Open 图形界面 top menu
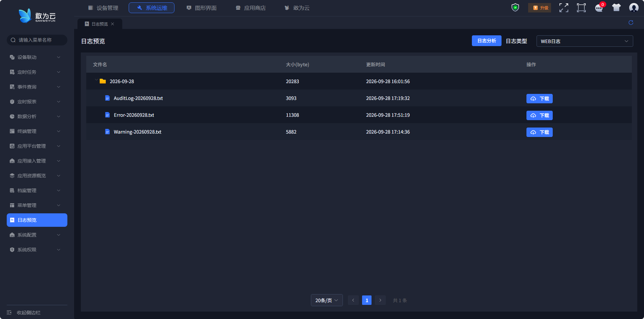 click(x=201, y=8)
